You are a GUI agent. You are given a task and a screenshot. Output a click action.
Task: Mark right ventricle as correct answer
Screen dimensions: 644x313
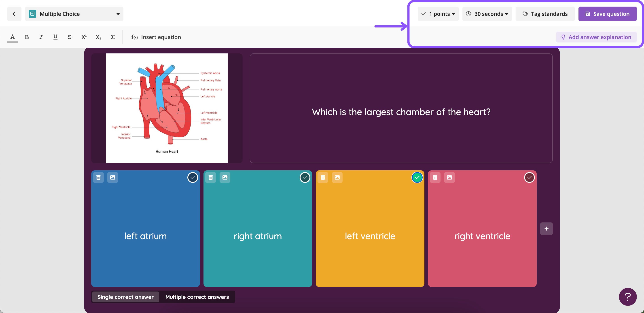[529, 178]
